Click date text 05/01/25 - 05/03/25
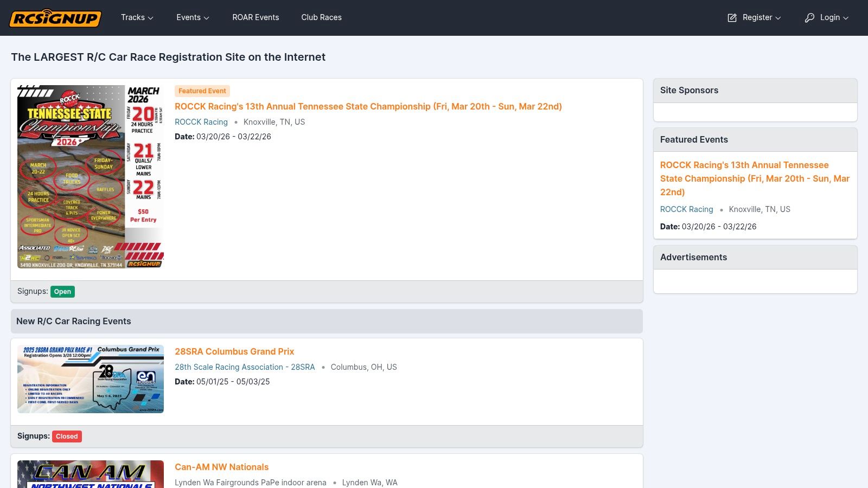868x488 pixels. (x=233, y=382)
